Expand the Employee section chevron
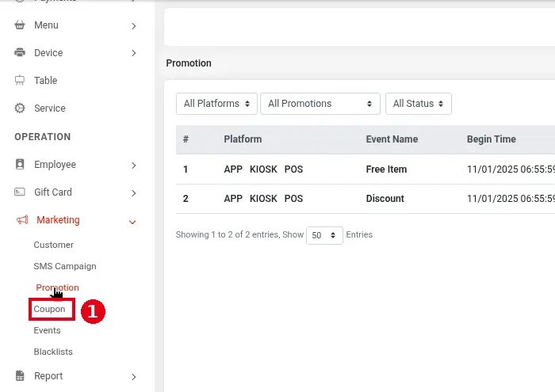Viewport: 555px width, 392px height. pyautogui.click(x=133, y=165)
